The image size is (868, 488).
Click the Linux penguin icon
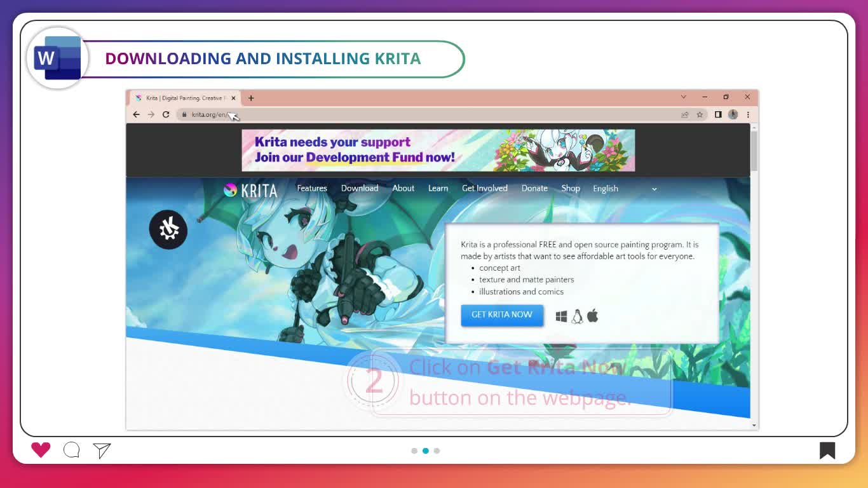tap(577, 316)
